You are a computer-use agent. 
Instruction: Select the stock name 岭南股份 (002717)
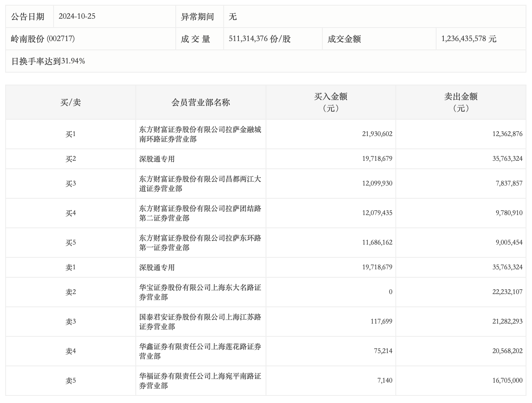(x=43, y=39)
